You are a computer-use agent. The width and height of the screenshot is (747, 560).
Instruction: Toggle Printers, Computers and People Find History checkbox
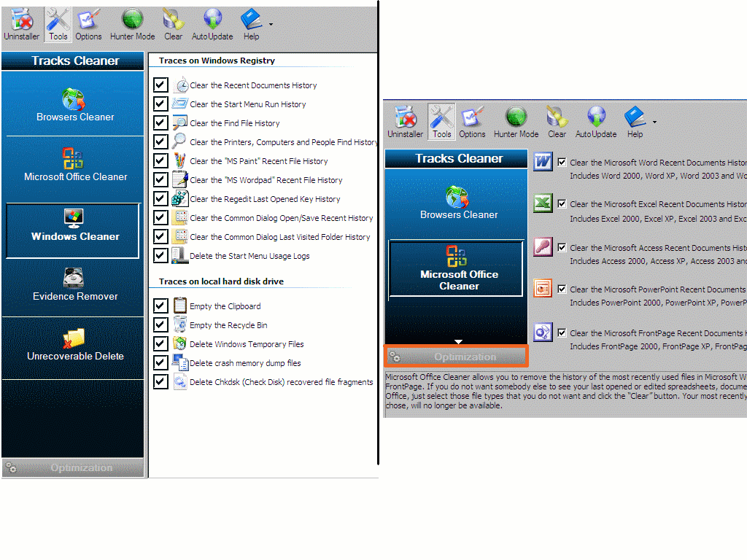coord(160,141)
